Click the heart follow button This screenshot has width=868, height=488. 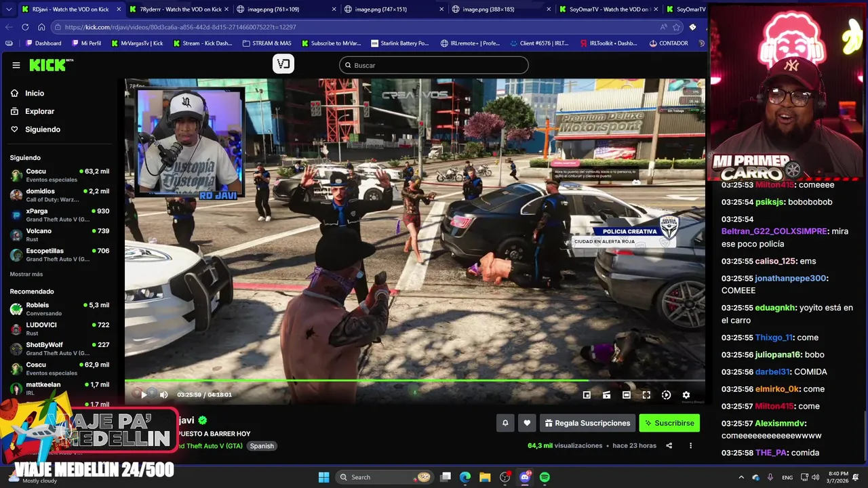click(527, 423)
